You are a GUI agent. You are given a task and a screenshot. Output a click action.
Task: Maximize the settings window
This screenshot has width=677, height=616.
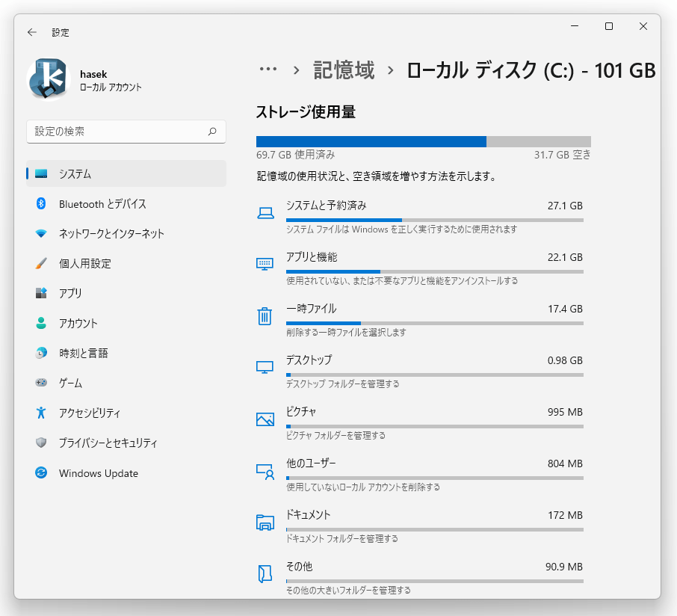609,26
